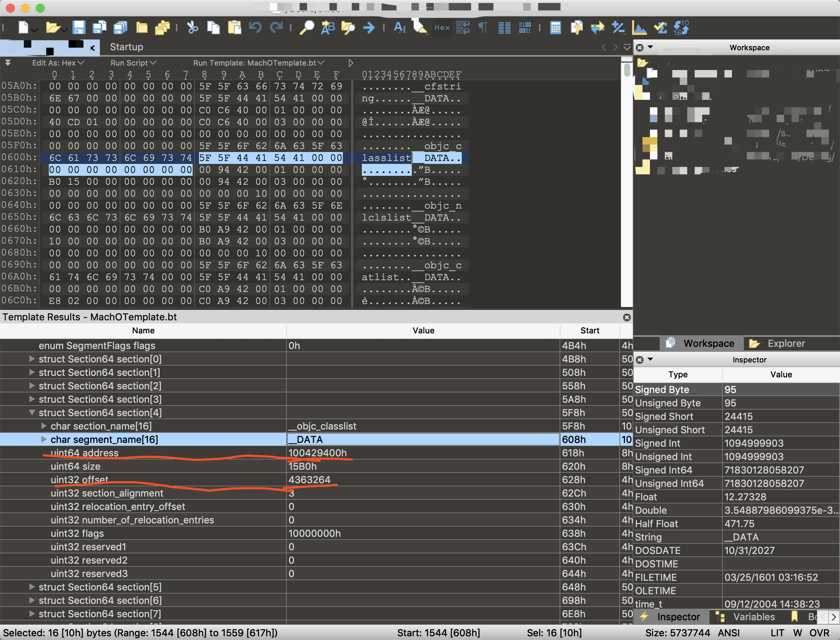This screenshot has height=640, width=840.
Task: Toggle the Hex view mode button
Action: pyautogui.click(x=442, y=28)
